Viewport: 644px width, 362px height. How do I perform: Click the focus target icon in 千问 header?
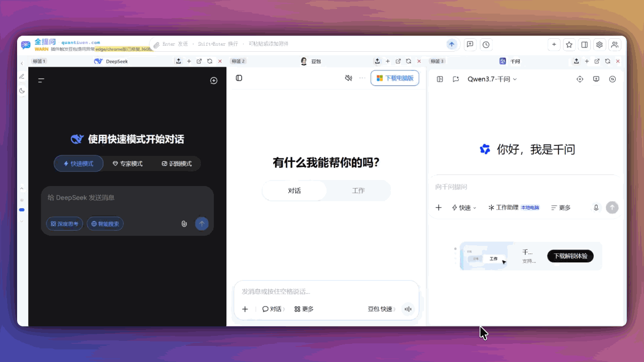point(580,79)
